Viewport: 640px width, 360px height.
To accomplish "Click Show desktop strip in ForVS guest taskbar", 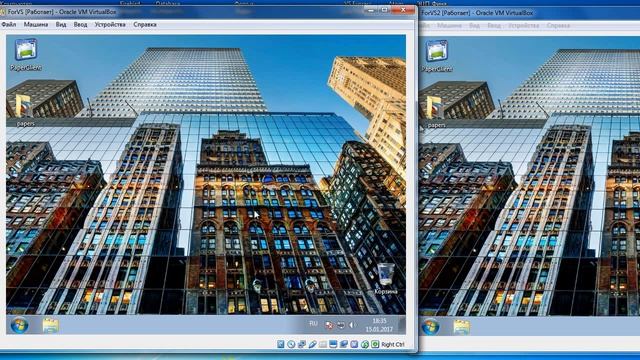I will (x=402, y=325).
